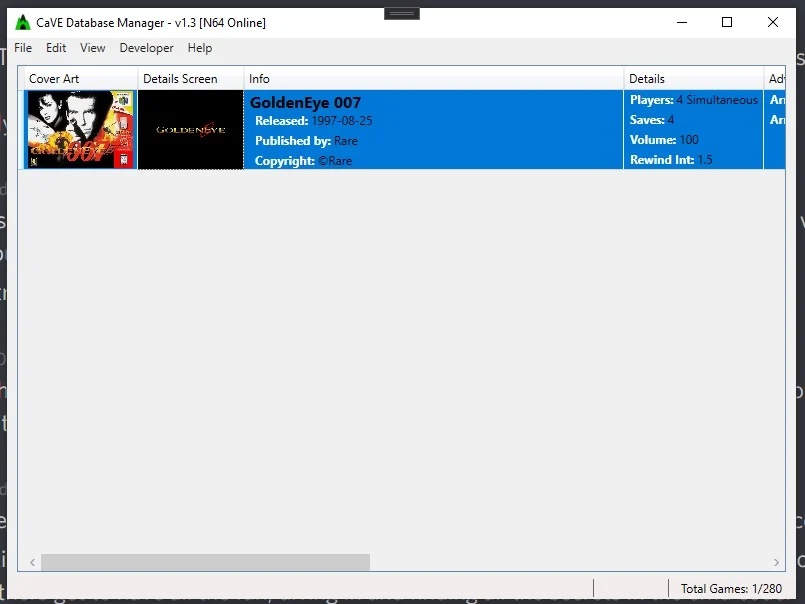Select the GoldenEye 007 cover art thumbnail
This screenshot has width=805, height=604.
pos(81,129)
